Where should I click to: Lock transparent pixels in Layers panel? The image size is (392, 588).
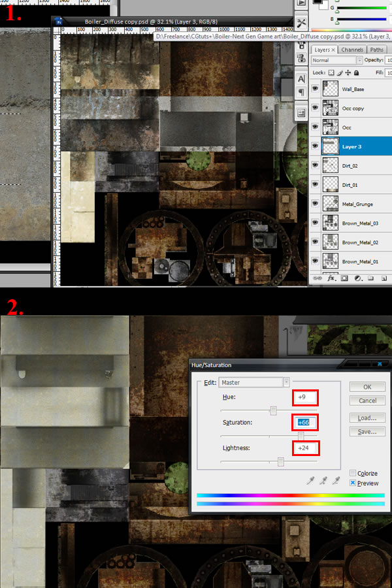pyautogui.click(x=331, y=73)
